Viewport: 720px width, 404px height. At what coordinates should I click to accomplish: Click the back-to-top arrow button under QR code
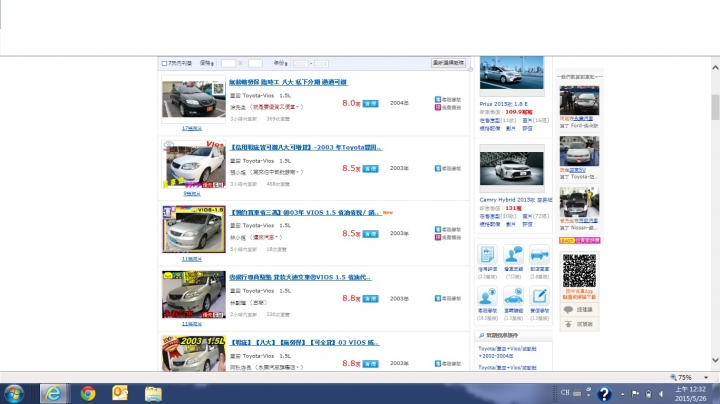579,324
